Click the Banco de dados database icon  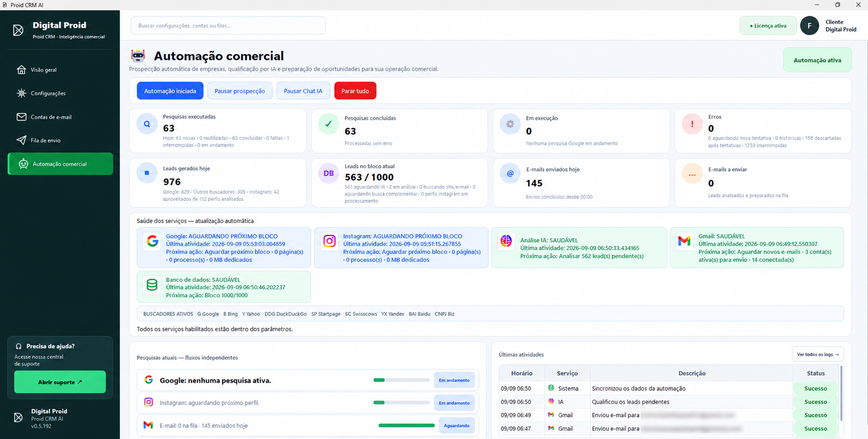pos(152,284)
